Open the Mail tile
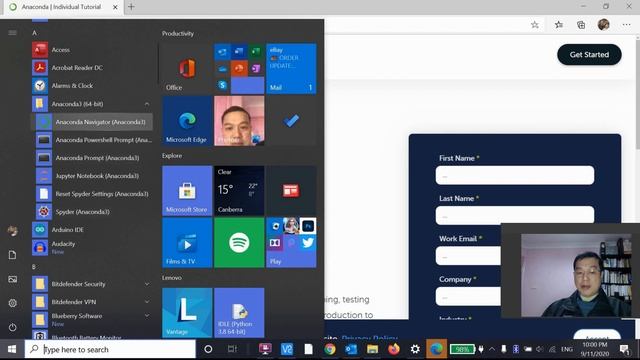This screenshot has width=640, height=360. tap(291, 69)
